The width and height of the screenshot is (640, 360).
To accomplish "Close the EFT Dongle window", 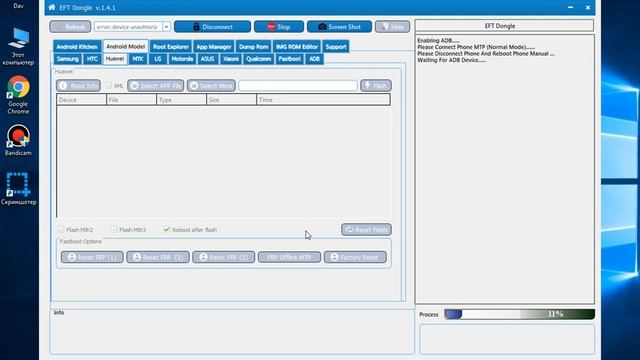I will (x=588, y=7).
